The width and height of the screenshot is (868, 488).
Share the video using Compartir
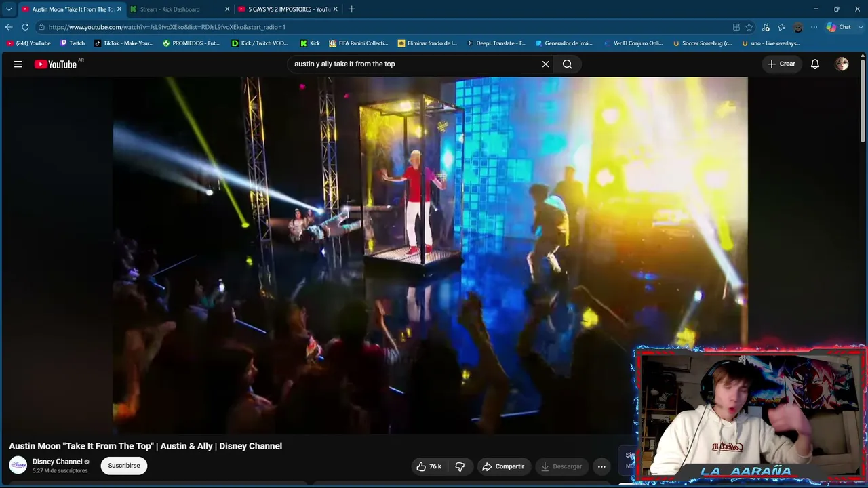(x=503, y=466)
